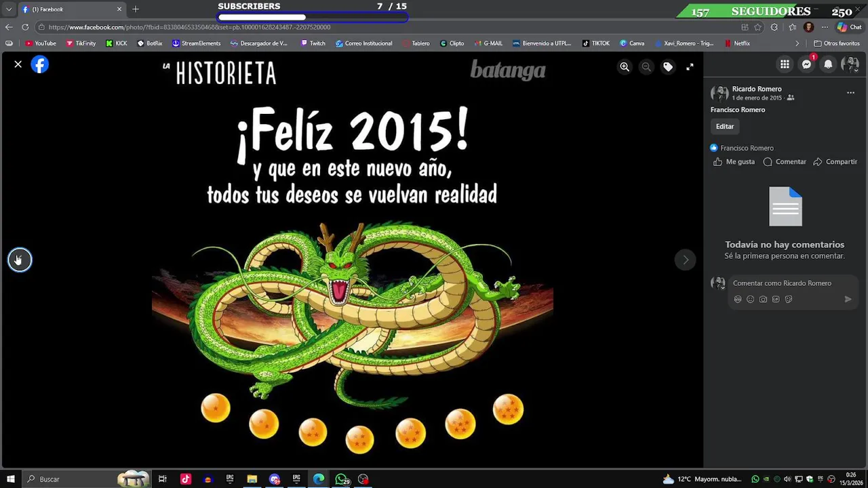
Task: Open File Explorer from the taskbar
Action: click(252, 479)
